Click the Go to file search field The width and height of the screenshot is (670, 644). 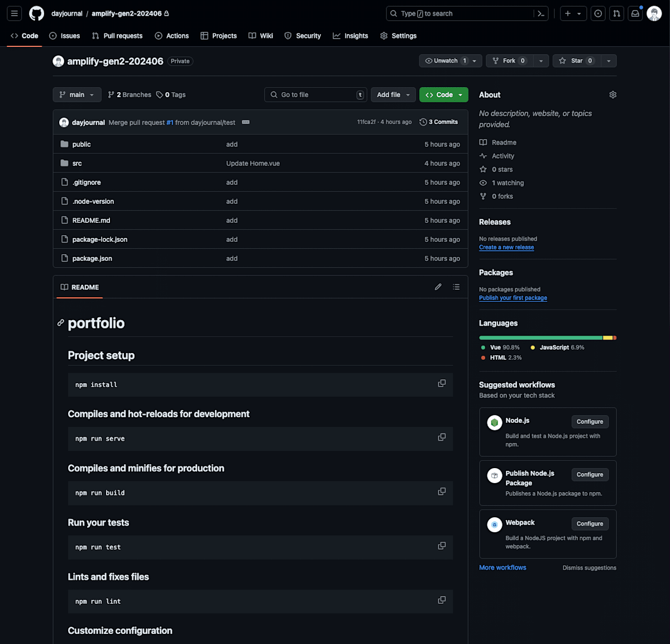315,95
